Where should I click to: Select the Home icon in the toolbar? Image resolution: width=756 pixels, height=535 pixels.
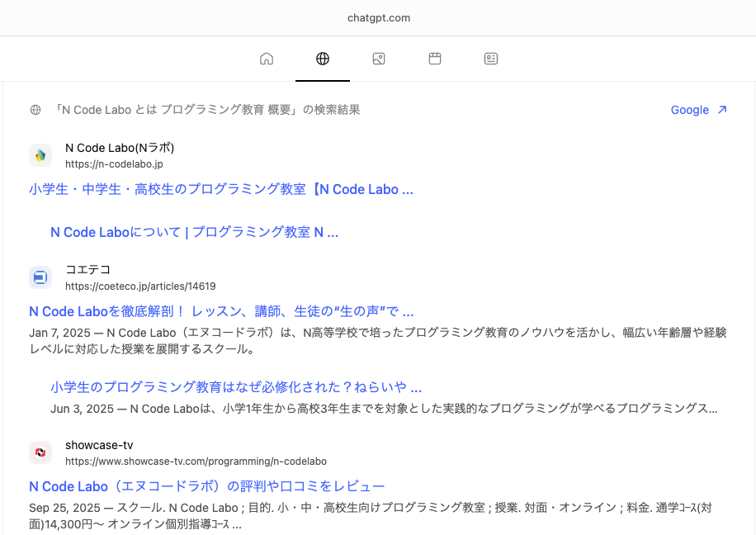click(x=266, y=59)
